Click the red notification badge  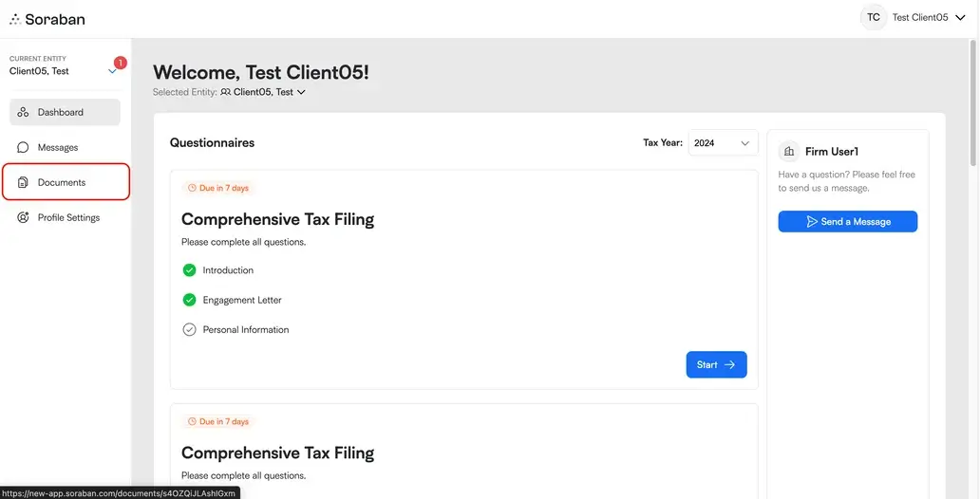pos(120,63)
